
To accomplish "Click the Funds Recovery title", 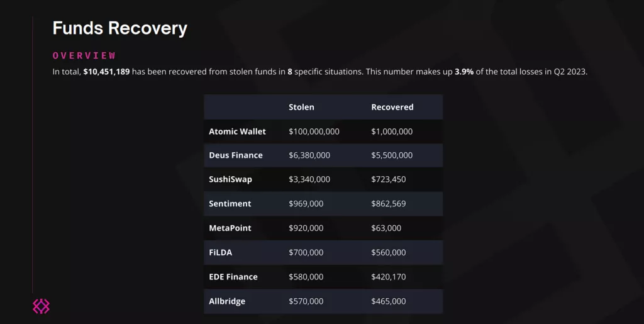I will (120, 28).
